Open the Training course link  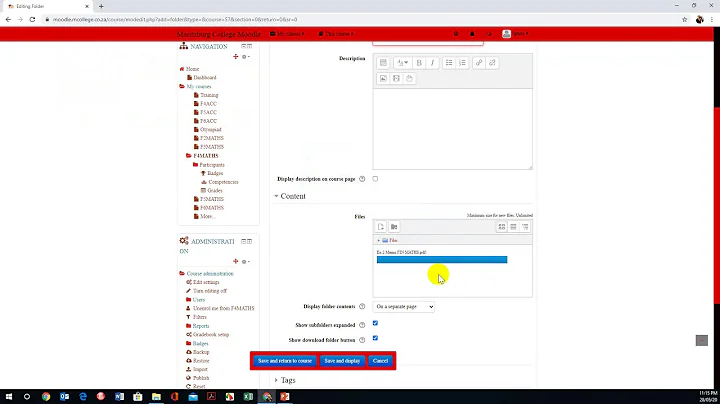click(x=209, y=95)
